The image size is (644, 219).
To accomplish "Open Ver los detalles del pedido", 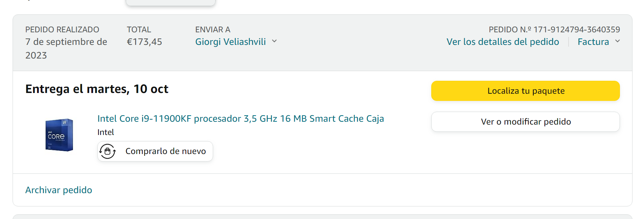I will point(502,42).
